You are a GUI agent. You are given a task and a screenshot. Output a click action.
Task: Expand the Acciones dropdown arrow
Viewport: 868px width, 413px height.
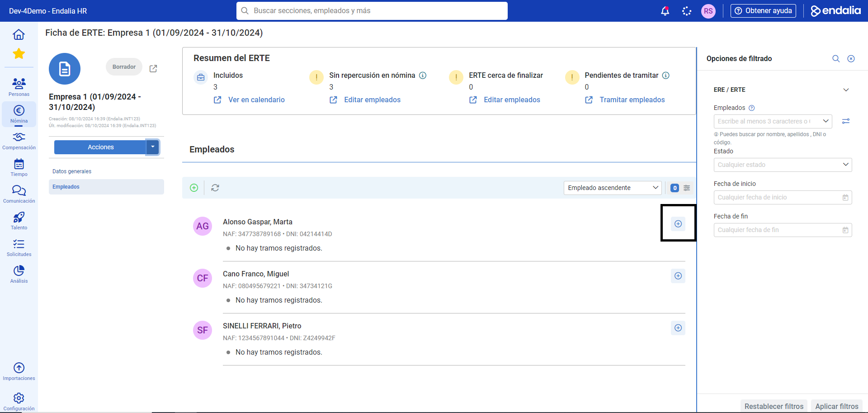coord(153,147)
